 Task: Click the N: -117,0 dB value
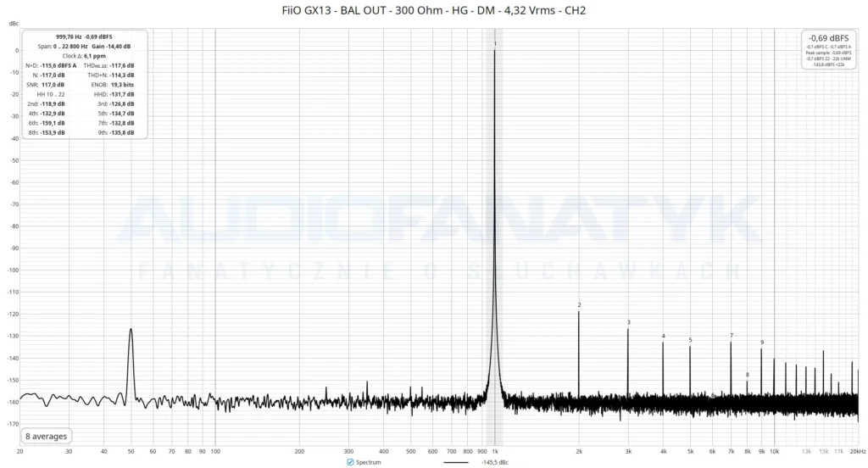click(53, 75)
